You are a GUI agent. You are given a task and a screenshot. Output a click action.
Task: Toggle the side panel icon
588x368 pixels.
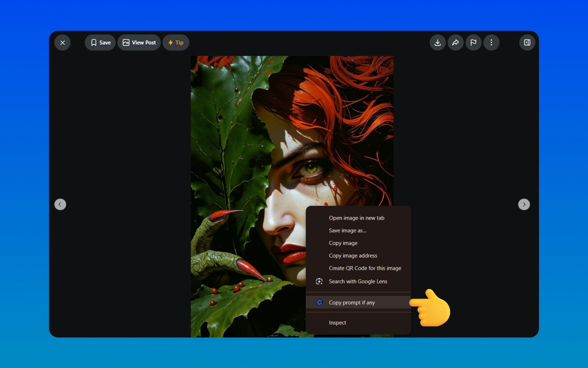[527, 43]
